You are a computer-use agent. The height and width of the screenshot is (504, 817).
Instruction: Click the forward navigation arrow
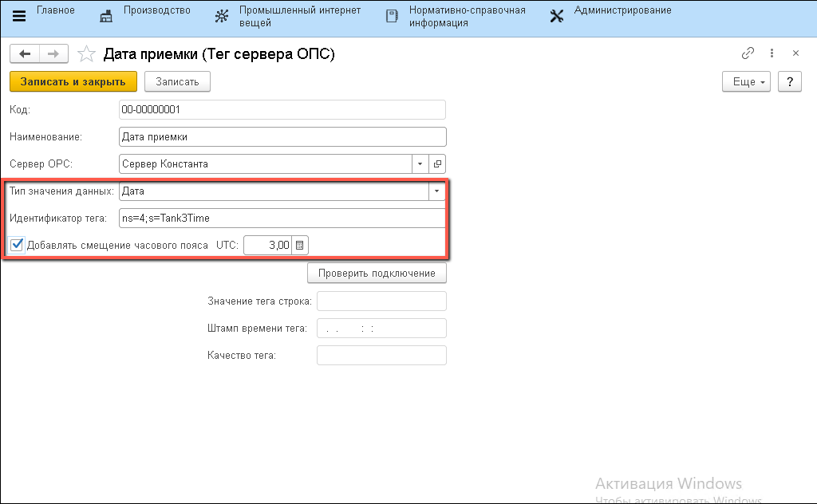(x=53, y=53)
